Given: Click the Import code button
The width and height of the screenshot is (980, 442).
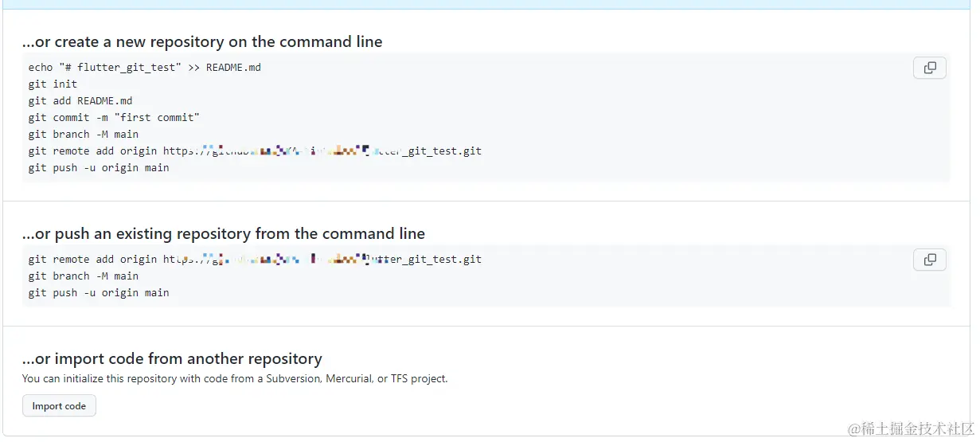Looking at the screenshot, I should pyautogui.click(x=59, y=406).
